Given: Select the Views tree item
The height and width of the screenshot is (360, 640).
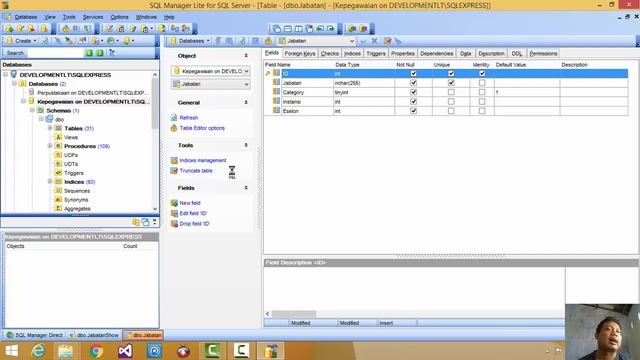Looking at the screenshot, I should pos(71,137).
